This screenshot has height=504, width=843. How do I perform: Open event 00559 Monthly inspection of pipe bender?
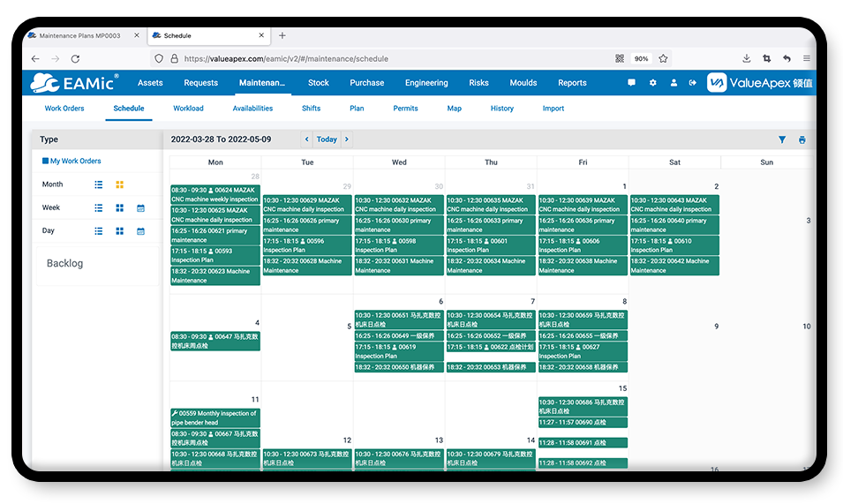click(215, 418)
